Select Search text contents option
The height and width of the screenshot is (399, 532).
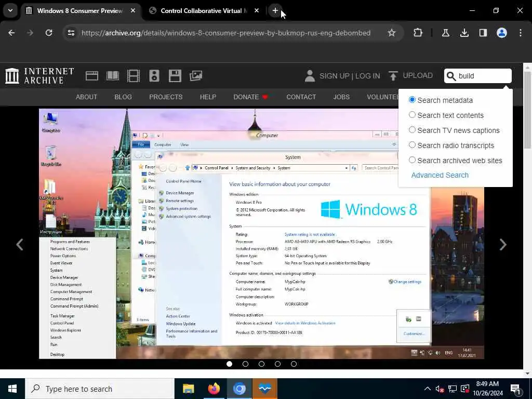pyautogui.click(x=412, y=115)
